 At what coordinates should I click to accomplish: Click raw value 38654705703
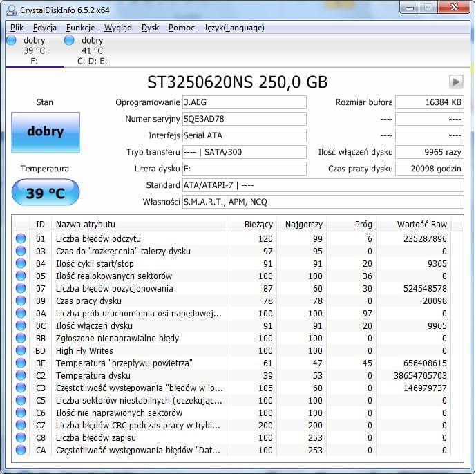[x=420, y=376]
